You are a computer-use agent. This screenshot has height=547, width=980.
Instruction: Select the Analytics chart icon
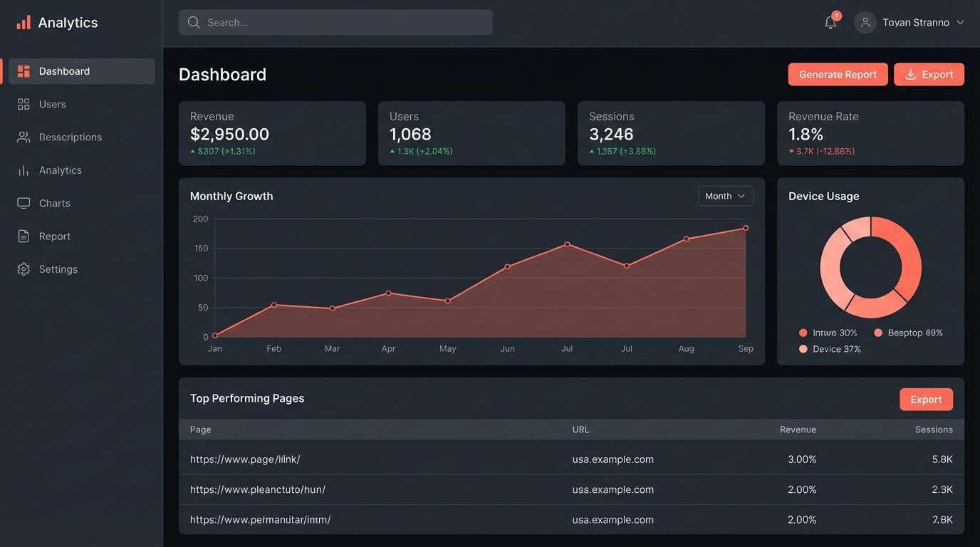22,168
